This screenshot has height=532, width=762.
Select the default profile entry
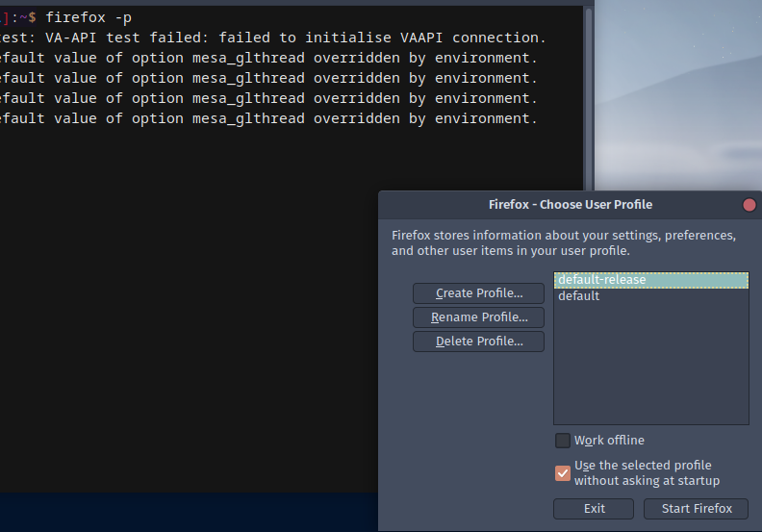pyautogui.click(x=651, y=296)
